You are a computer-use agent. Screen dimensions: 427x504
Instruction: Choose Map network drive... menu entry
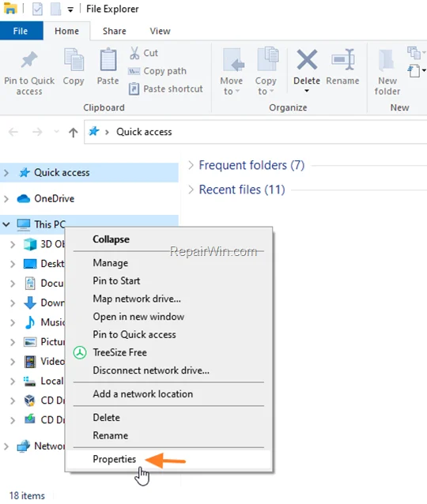[x=137, y=299]
